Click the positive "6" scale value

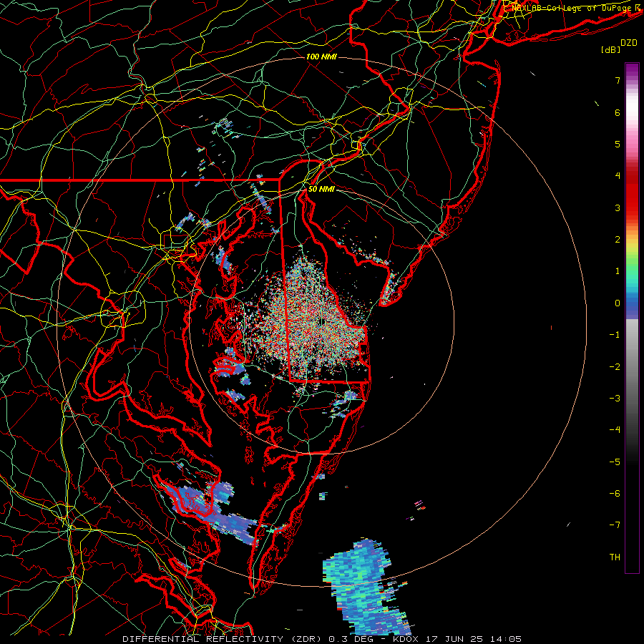tap(618, 112)
